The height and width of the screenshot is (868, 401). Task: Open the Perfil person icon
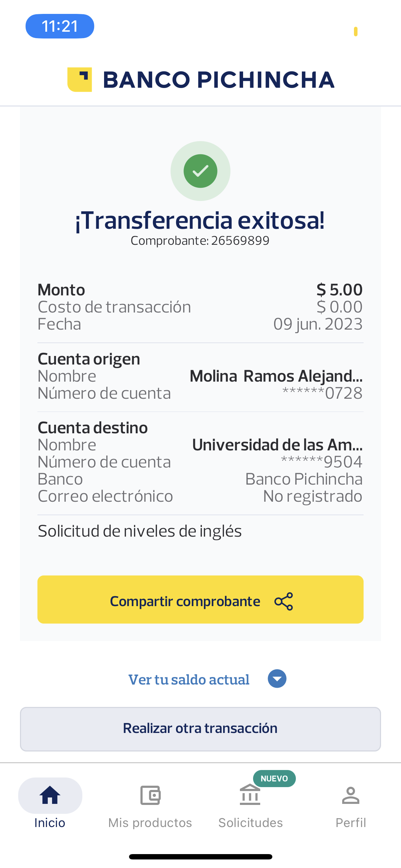(351, 795)
